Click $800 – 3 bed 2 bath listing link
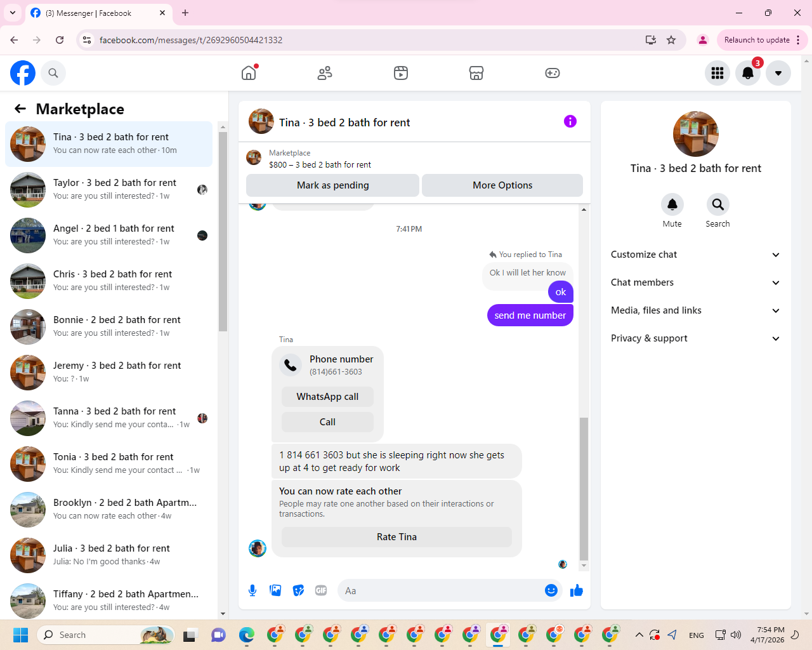This screenshot has height=650, width=812. pos(320,164)
